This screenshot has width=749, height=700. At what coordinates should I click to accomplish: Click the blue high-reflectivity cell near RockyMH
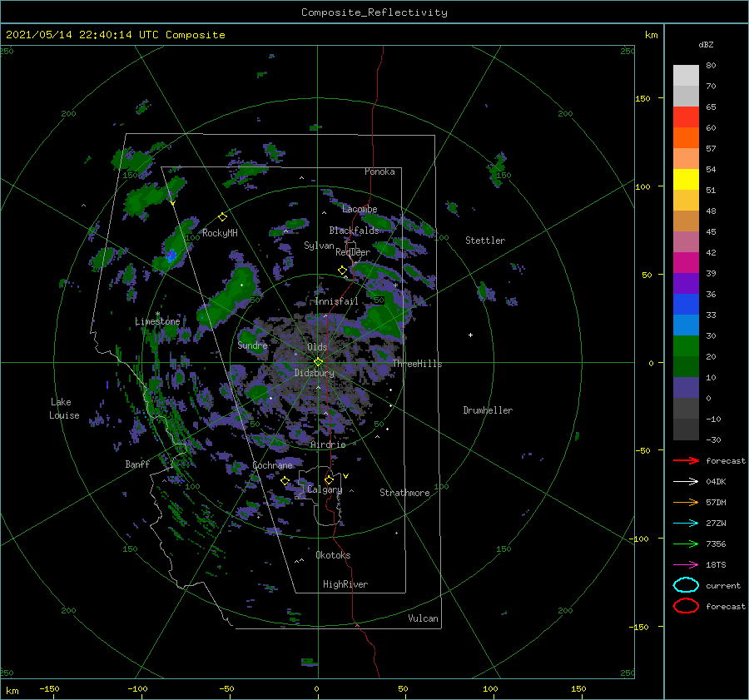(171, 256)
